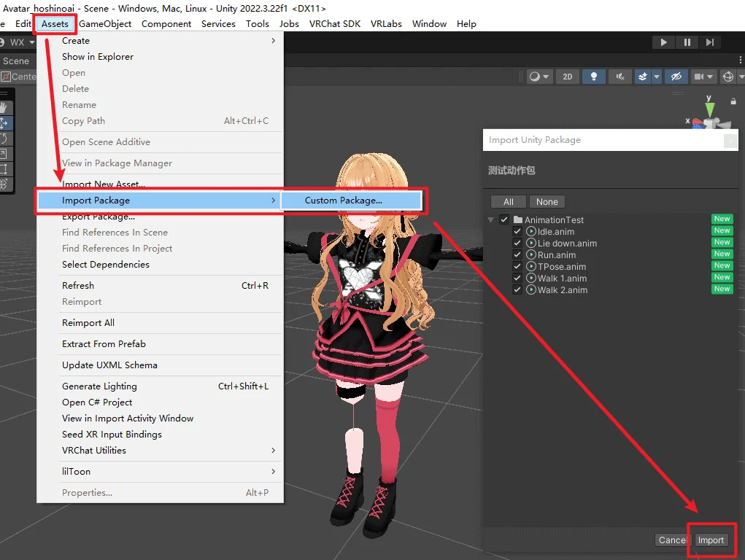
Task: Toggle the AnimationTest folder checkbox
Action: 504,219
